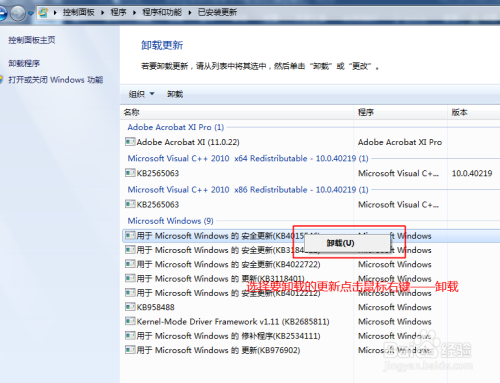This screenshot has width=500, height=383.
Task: Click icon of Kernel-Mode Driver Framework row
Action: point(130,321)
